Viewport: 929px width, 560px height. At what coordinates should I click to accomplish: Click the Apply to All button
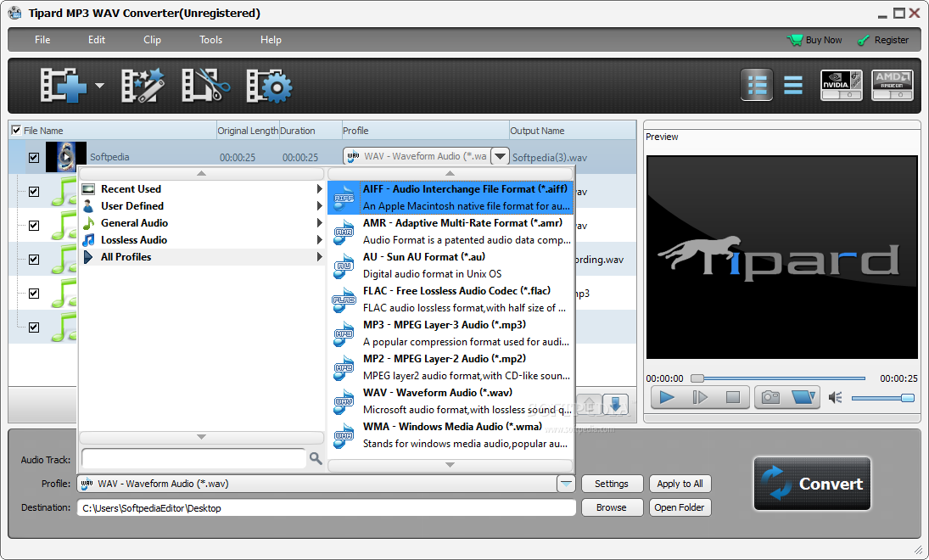pyautogui.click(x=680, y=484)
